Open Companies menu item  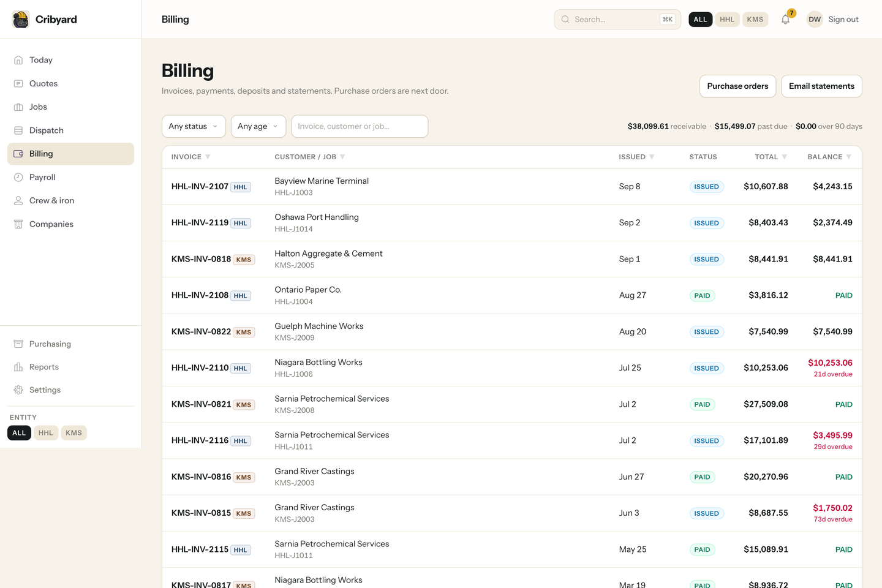point(70,224)
